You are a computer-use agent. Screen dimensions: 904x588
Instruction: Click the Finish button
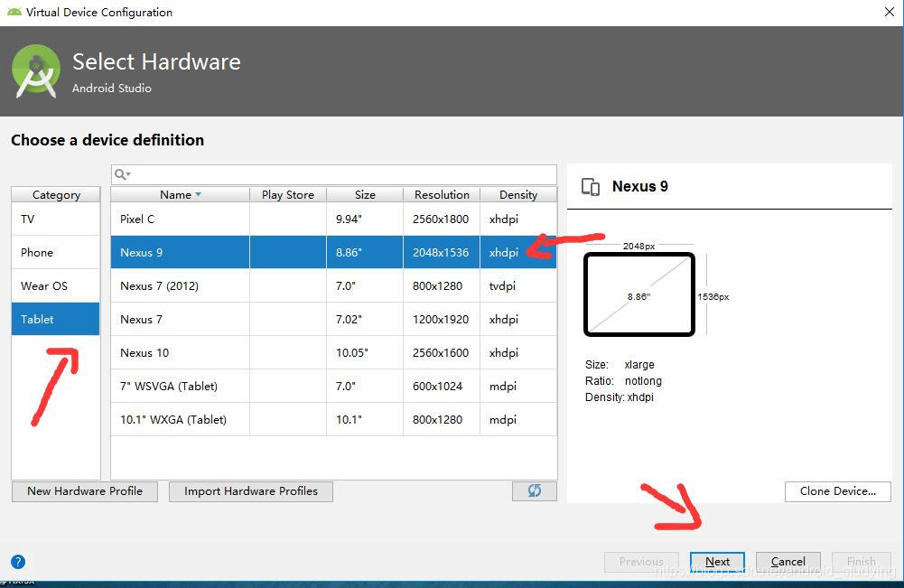pos(862,562)
